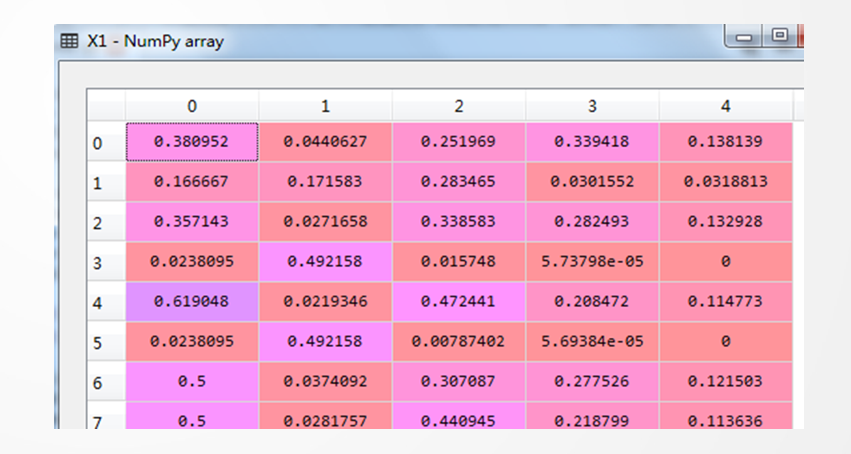This screenshot has height=454, width=851.
Task: Select column header 2
Action: click(x=459, y=106)
